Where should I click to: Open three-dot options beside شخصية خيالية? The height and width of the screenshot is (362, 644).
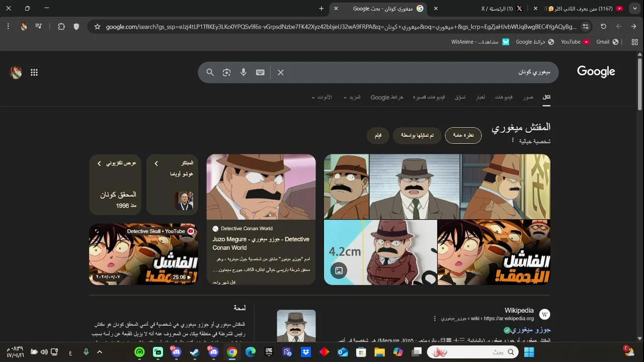pyautogui.click(x=513, y=141)
